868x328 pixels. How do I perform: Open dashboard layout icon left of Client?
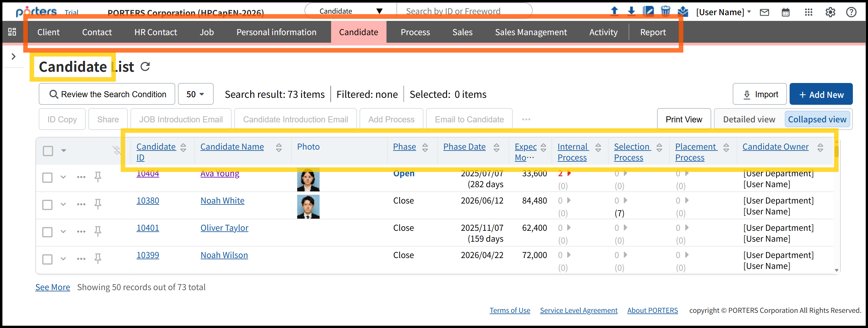tap(12, 32)
